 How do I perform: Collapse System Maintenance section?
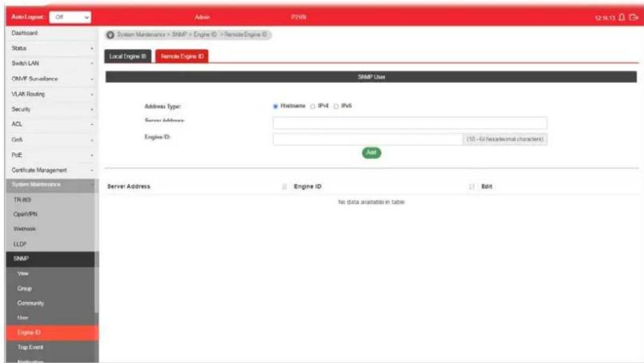click(x=52, y=185)
